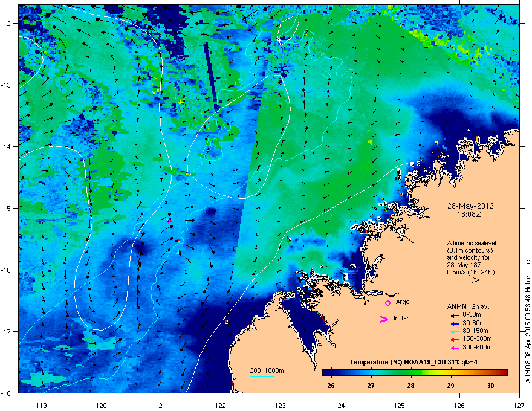Click the Temperature NOAA19_L3U colorbar title
Image resolution: width=532 pixels, height=411 pixels.
[414, 362]
